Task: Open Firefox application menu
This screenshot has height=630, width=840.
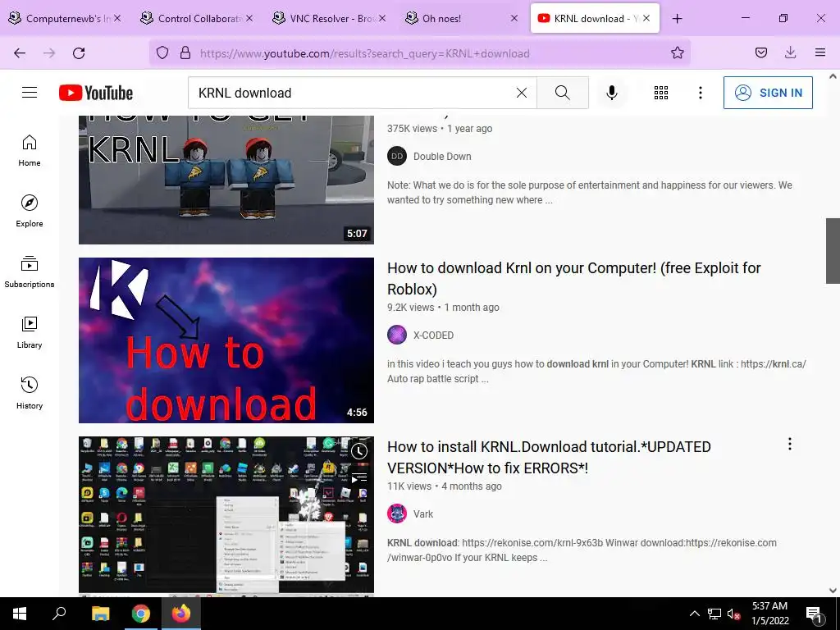Action: (x=819, y=53)
